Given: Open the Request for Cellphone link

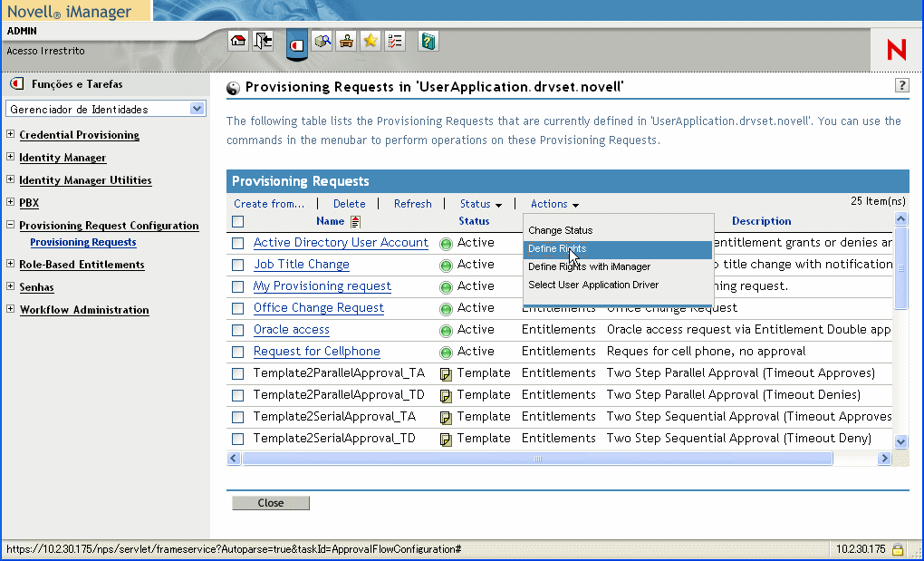Looking at the screenshot, I should 316,352.
